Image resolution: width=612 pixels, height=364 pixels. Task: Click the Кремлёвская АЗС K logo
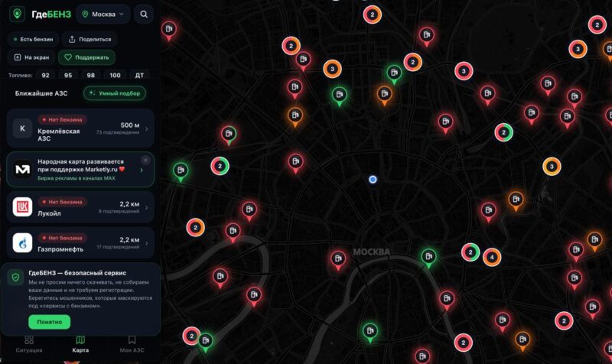[22, 128]
